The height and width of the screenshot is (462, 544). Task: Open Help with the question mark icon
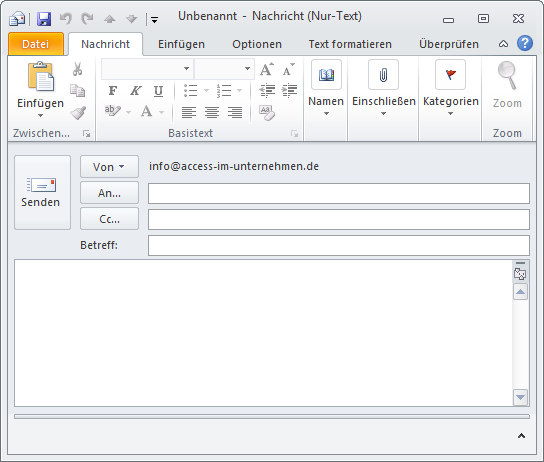[x=525, y=43]
